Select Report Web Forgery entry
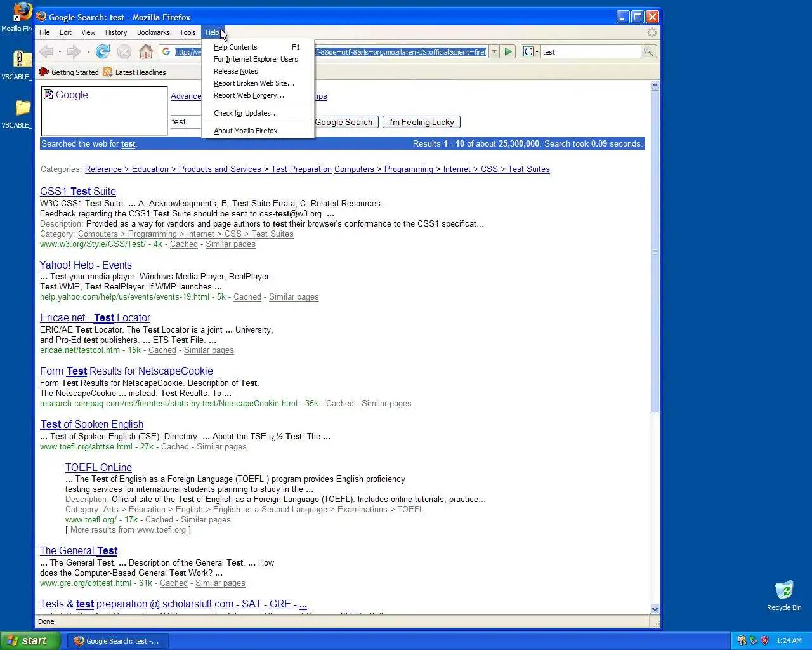Image resolution: width=812 pixels, height=650 pixels. [x=258, y=95]
